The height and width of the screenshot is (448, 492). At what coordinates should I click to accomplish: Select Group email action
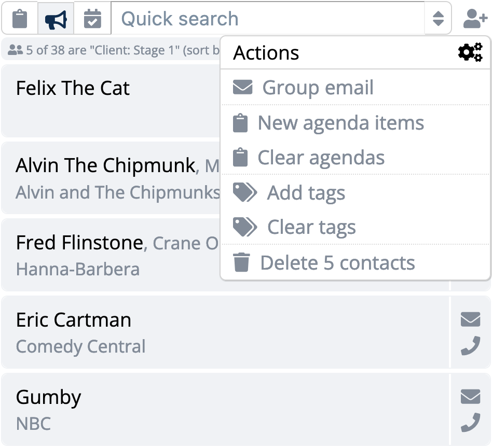click(355, 87)
